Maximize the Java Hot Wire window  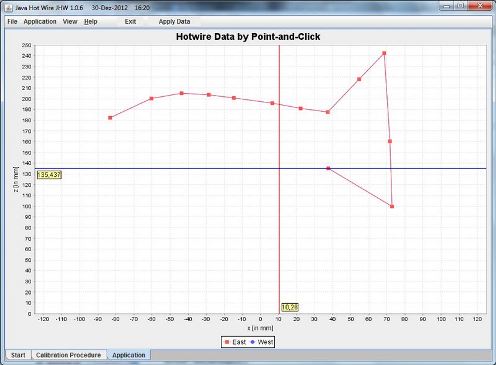tap(461, 6)
